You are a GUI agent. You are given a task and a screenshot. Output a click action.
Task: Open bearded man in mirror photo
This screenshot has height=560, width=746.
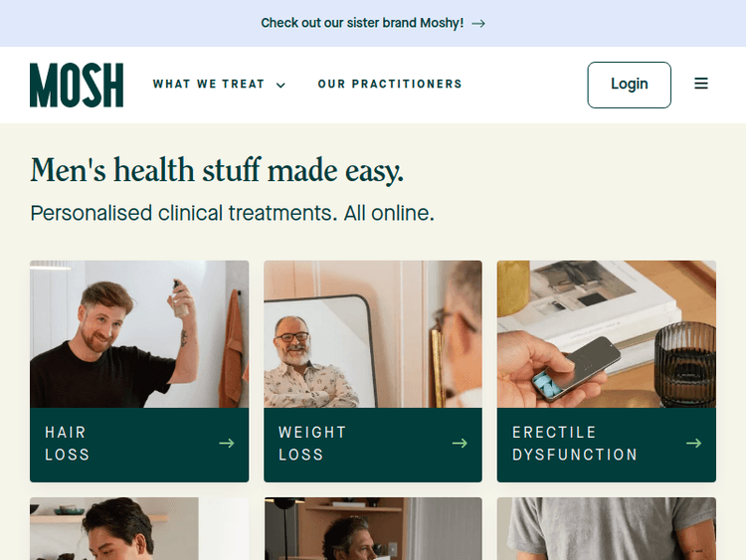coord(373,334)
